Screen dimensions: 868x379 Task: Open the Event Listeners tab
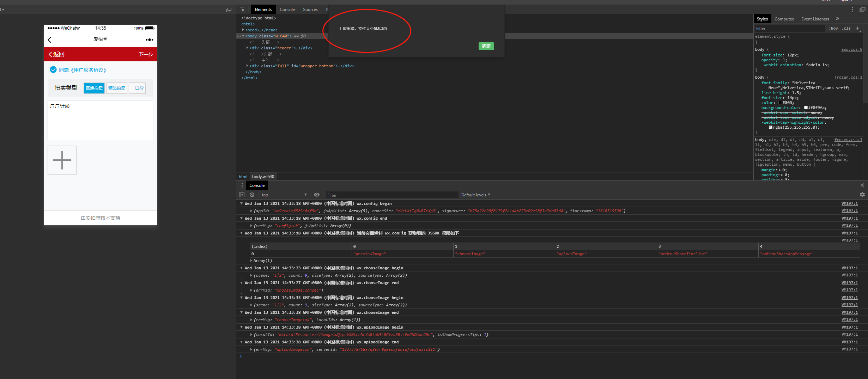pyautogui.click(x=815, y=19)
